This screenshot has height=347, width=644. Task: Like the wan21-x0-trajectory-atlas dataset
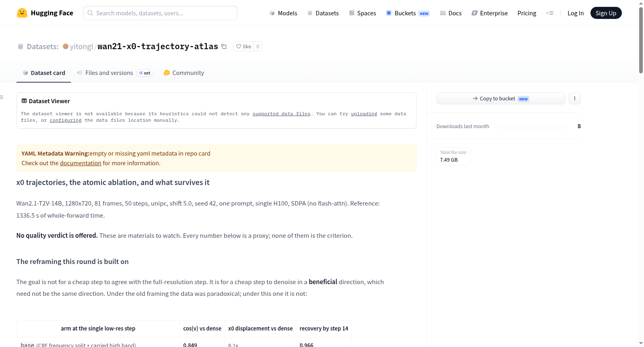(x=244, y=46)
